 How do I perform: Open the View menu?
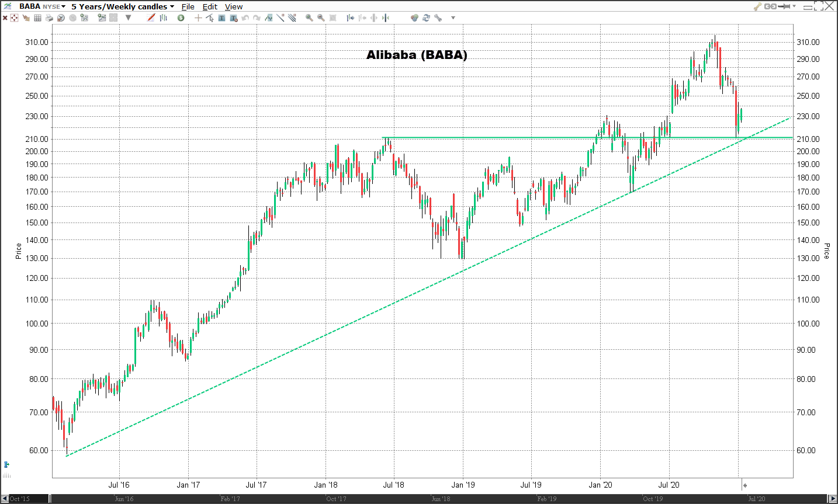[234, 6]
